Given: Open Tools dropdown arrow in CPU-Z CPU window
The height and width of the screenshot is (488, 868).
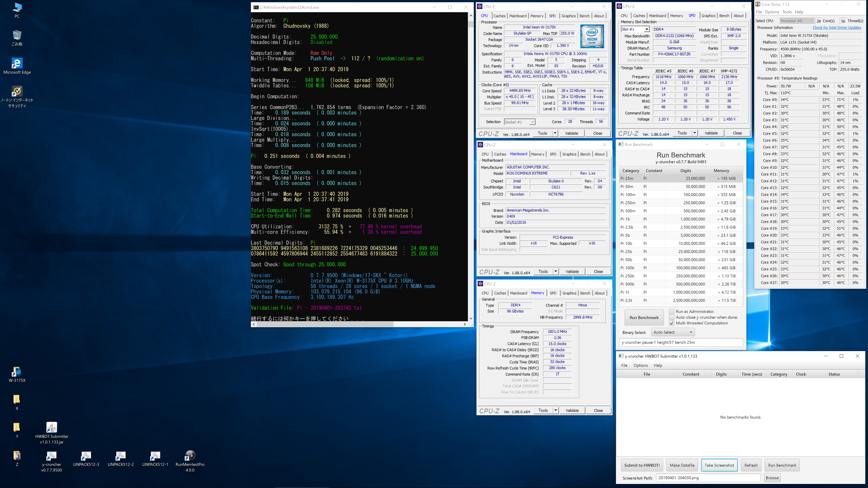Looking at the screenshot, I should pyautogui.click(x=555, y=133).
